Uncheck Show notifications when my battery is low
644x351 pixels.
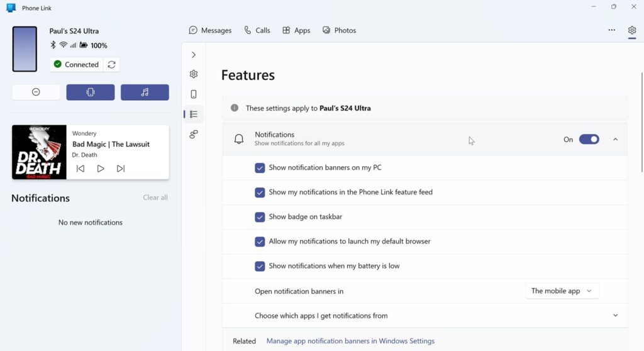tap(260, 266)
